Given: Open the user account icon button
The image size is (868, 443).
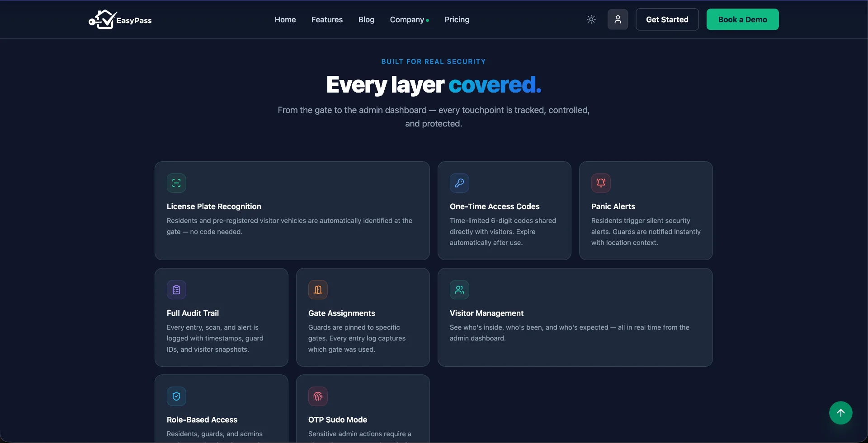Looking at the screenshot, I should click(618, 19).
